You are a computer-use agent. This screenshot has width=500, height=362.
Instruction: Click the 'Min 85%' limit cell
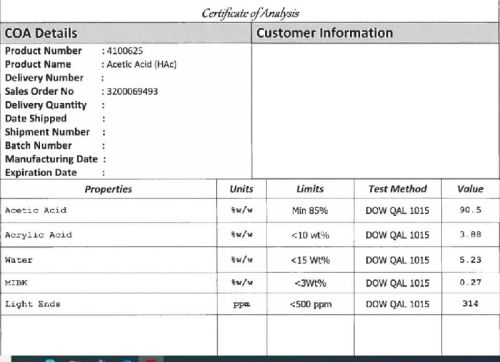click(310, 211)
